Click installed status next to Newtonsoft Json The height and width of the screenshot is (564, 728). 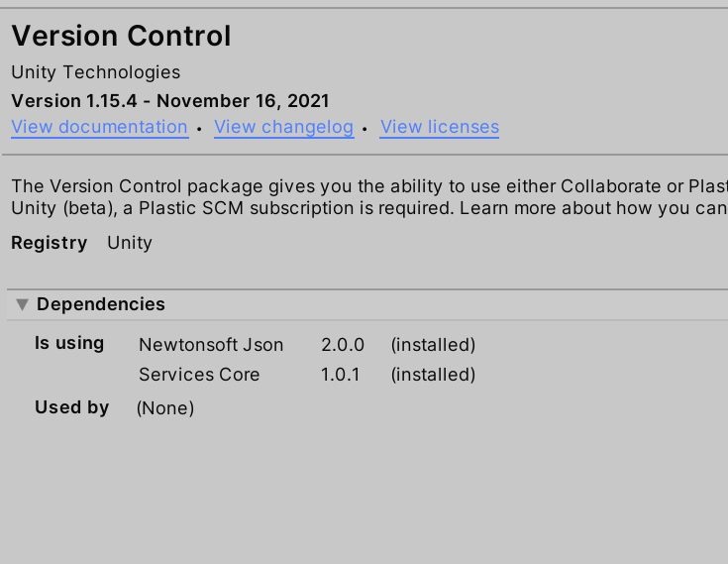click(x=433, y=345)
